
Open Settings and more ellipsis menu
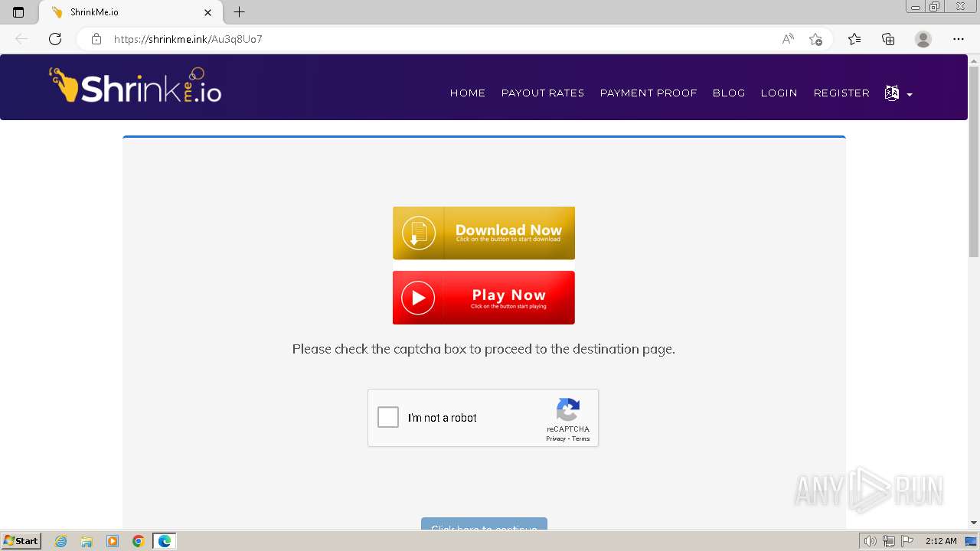pos(959,39)
